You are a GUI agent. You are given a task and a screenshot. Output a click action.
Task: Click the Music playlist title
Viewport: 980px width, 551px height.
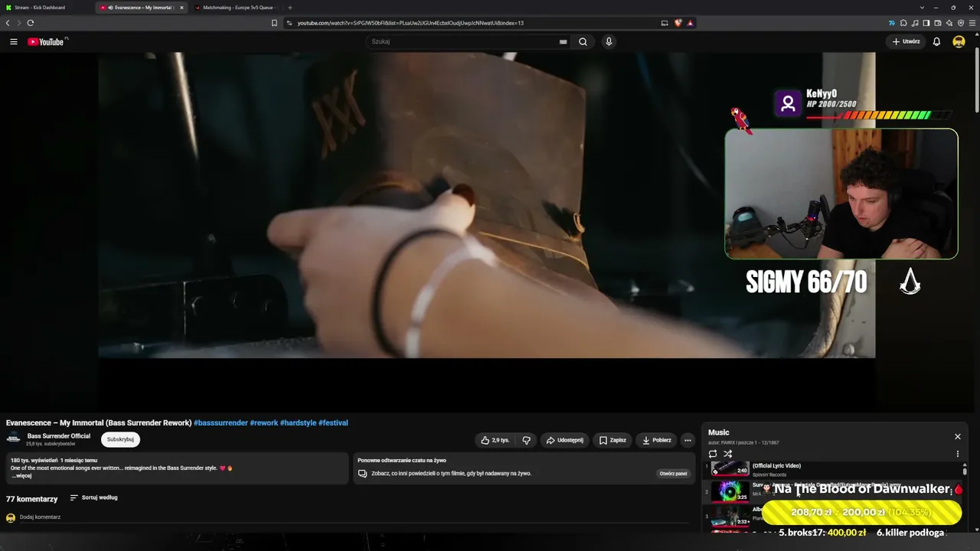pyautogui.click(x=719, y=432)
